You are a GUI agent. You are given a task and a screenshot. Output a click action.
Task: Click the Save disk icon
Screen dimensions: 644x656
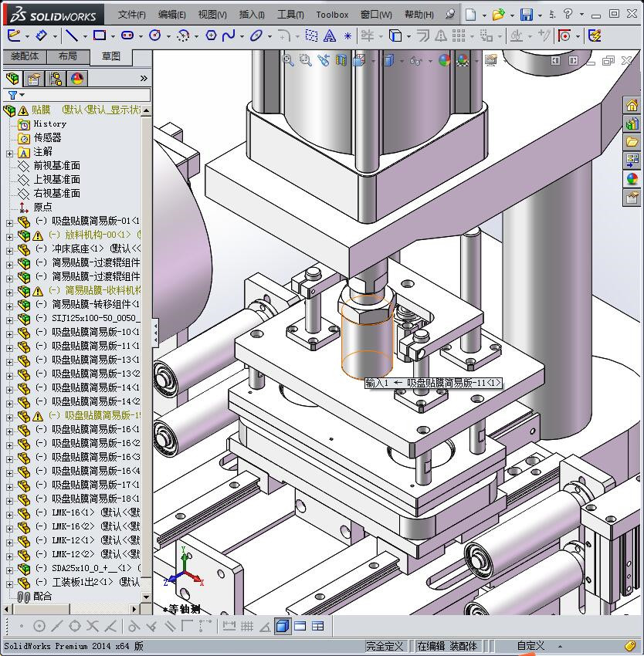pos(526,15)
